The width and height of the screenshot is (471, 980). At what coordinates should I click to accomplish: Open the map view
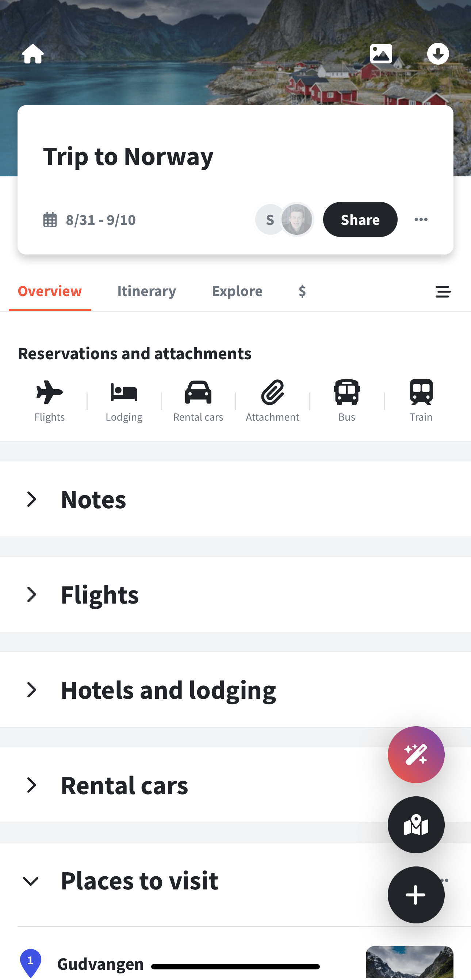tap(416, 824)
